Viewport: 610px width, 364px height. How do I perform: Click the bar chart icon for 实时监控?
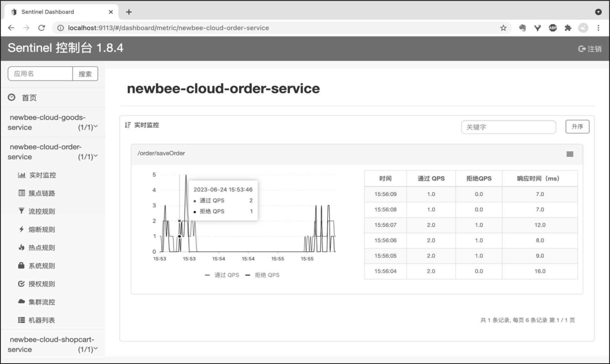click(x=22, y=175)
